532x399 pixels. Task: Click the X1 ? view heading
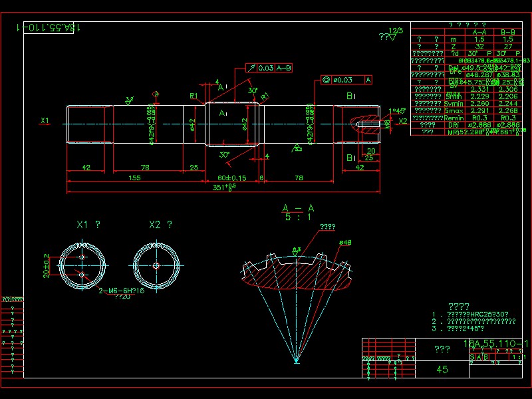click(x=88, y=225)
